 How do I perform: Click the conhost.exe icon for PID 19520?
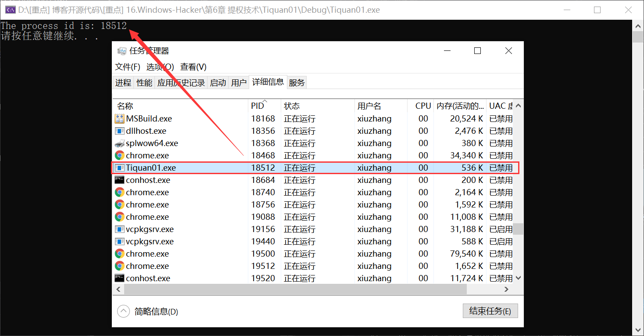pyautogui.click(x=119, y=278)
